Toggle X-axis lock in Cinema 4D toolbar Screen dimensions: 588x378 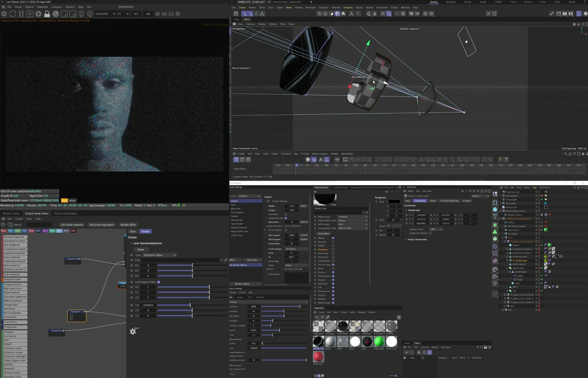pos(244,13)
